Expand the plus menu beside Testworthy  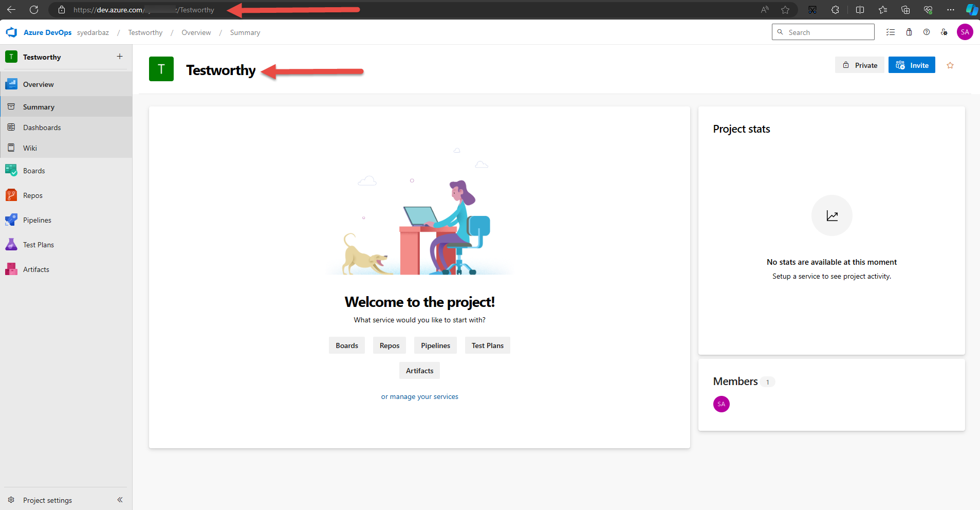tap(120, 57)
